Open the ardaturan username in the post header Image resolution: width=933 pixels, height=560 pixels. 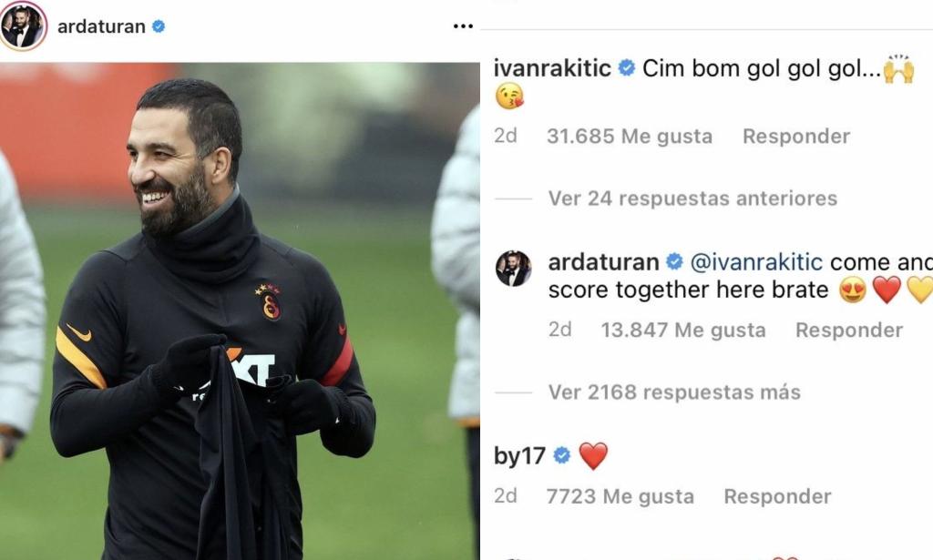(101, 26)
